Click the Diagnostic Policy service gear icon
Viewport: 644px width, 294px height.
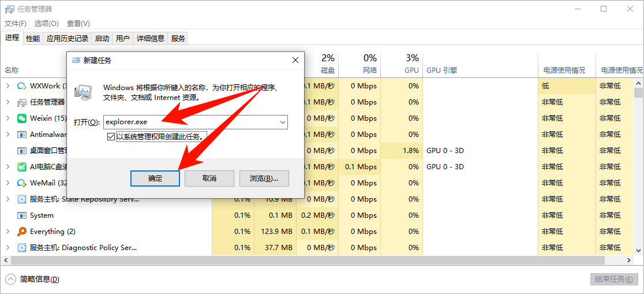tap(21, 248)
